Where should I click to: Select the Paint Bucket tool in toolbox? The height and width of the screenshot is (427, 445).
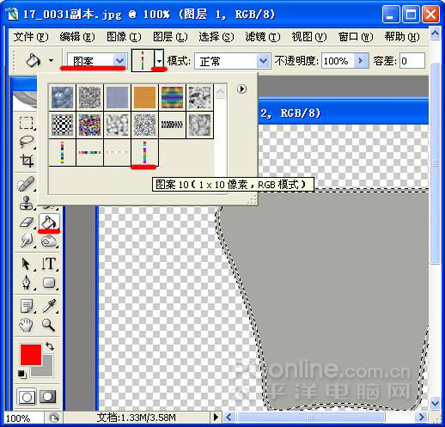click(49, 222)
